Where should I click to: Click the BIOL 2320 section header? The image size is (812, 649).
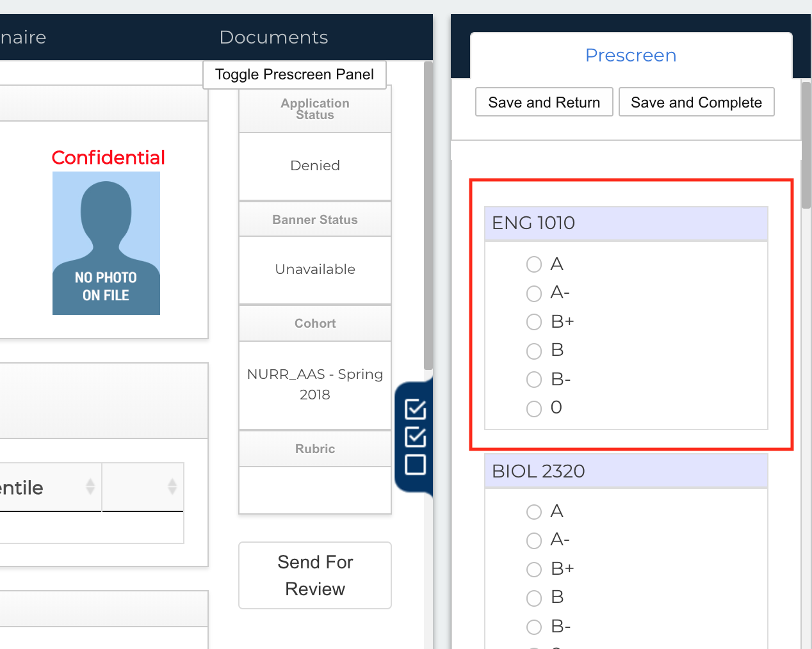click(626, 472)
